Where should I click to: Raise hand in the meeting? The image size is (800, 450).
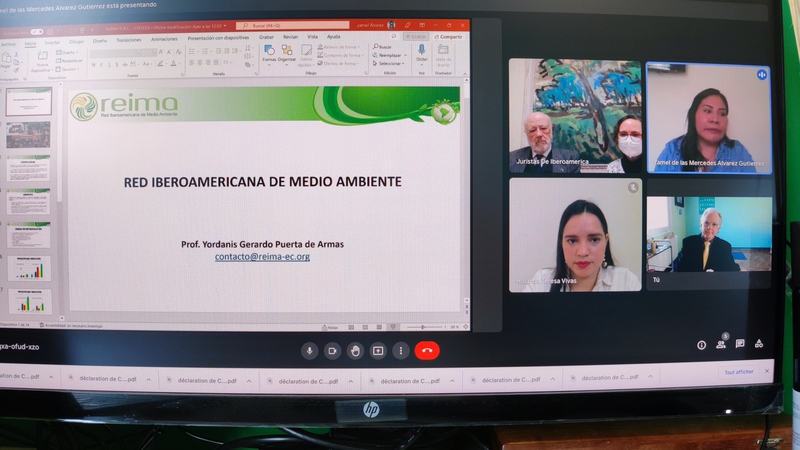pyautogui.click(x=355, y=351)
